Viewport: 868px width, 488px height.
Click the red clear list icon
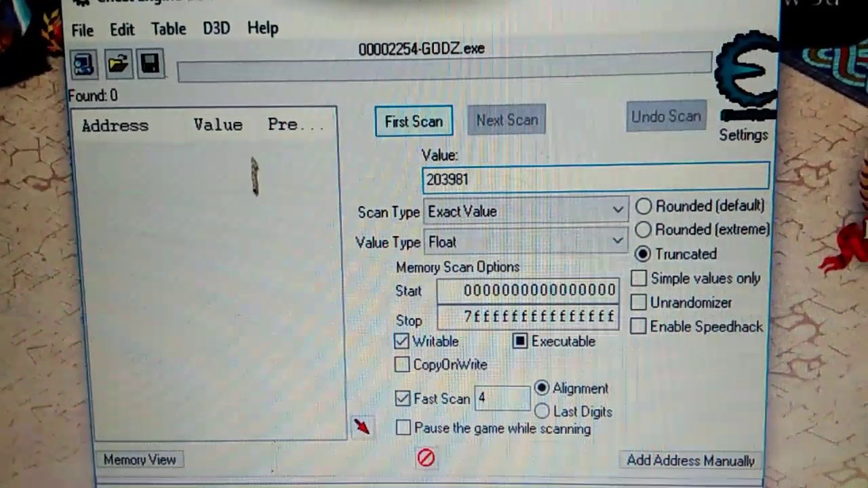coord(426,458)
